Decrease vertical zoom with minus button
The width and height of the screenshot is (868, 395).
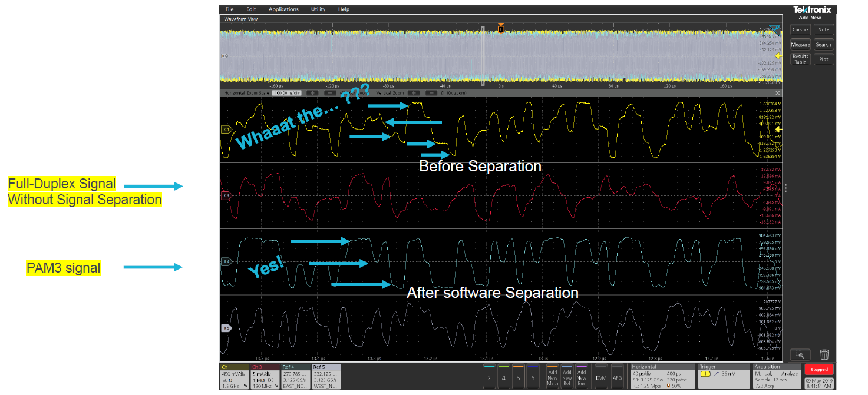click(x=431, y=93)
